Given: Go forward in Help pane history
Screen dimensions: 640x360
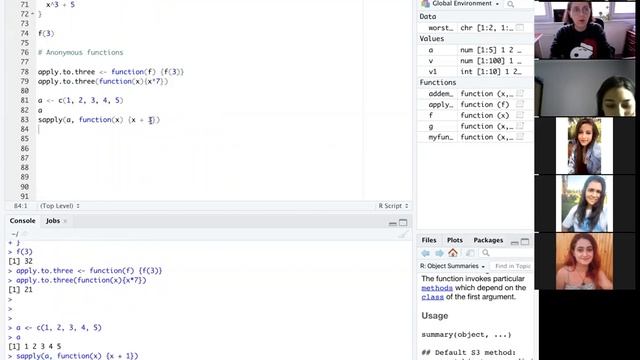Looking at the screenshot, I should coord(439,253).
